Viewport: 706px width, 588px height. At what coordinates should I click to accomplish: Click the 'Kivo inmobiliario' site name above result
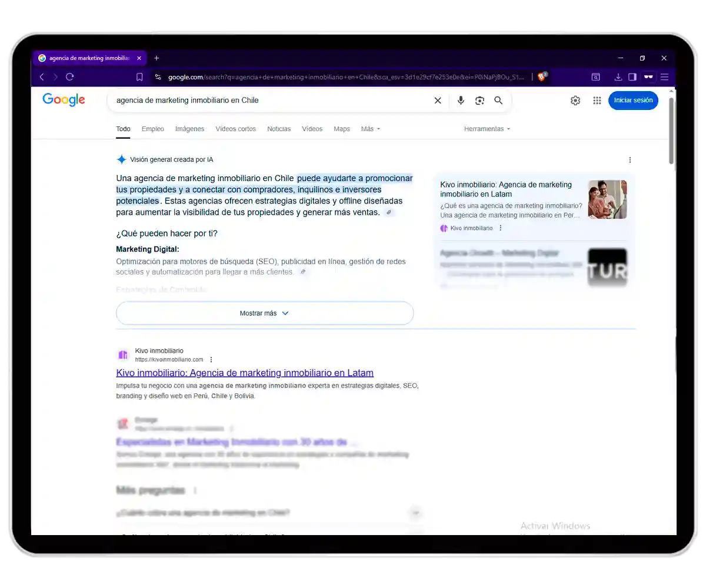pyautogui.click(x=159, y=350)
